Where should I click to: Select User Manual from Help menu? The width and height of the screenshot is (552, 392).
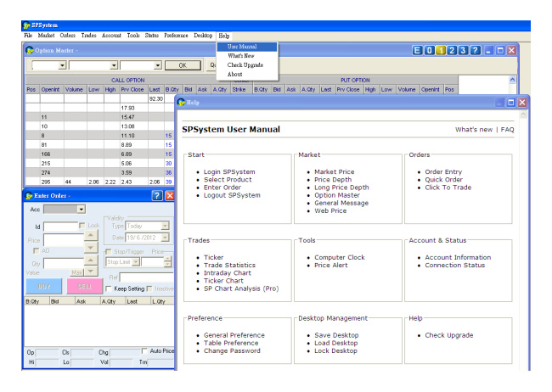coord(247,47)
